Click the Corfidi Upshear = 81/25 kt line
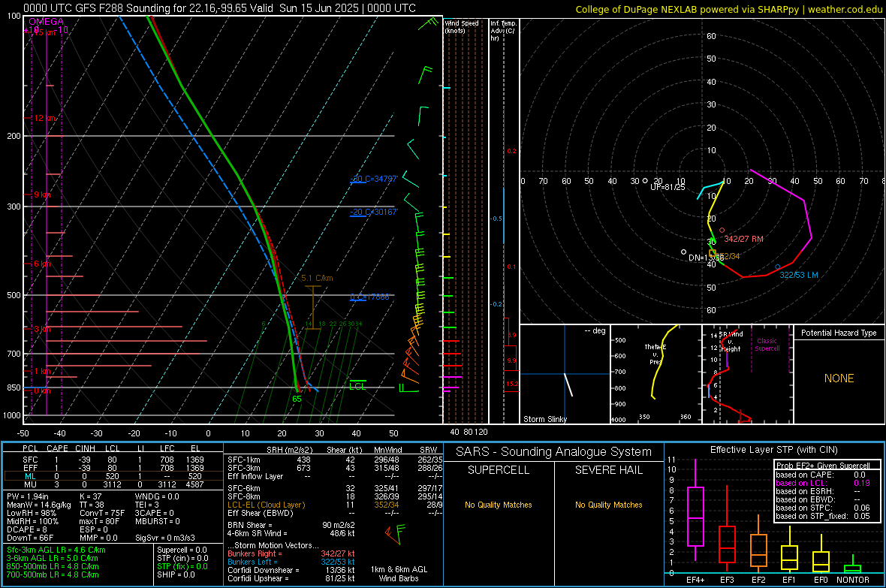 [x=291, y=578]
